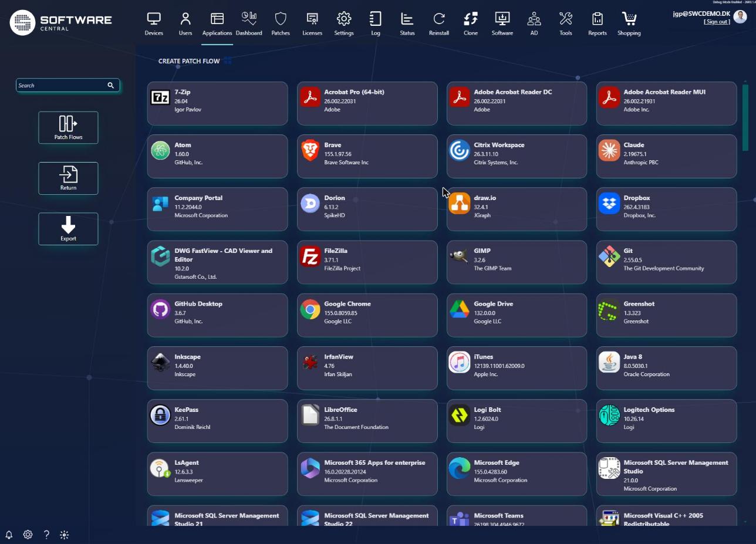This screenshot has height=544, width=756.
Task: Go to the Patches section
Action: tap(281, 24)
